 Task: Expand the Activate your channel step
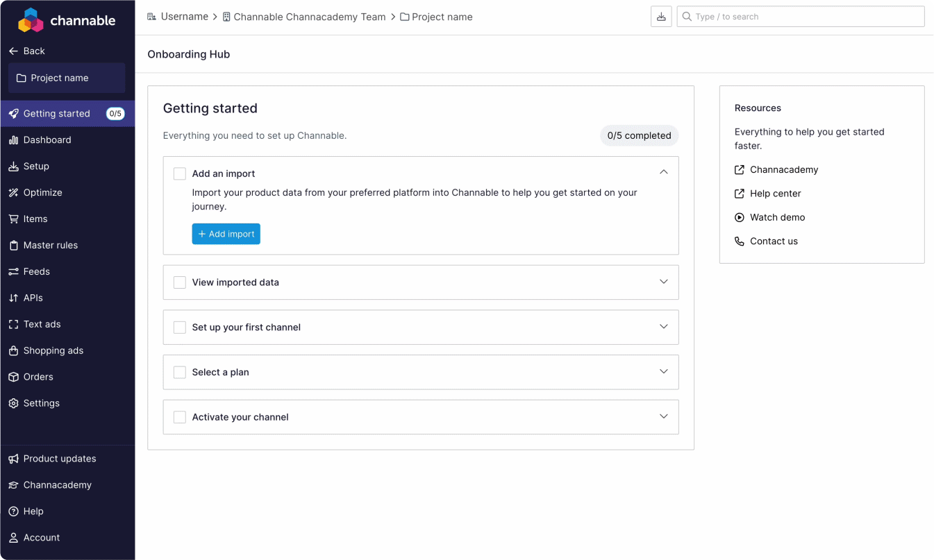[663, 416]
